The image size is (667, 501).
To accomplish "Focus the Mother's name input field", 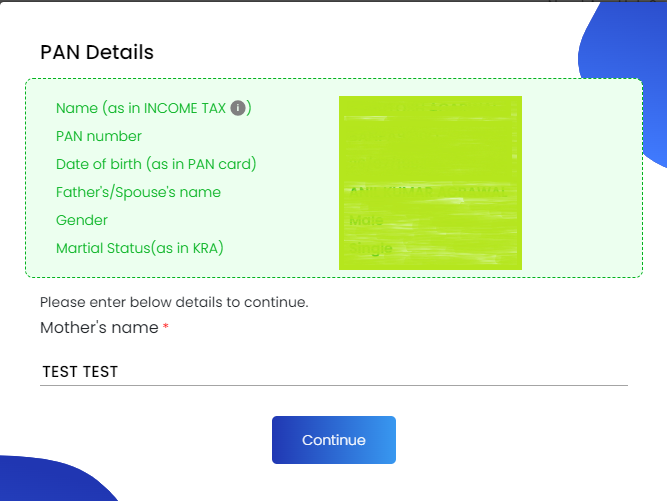I will point(334,372).
